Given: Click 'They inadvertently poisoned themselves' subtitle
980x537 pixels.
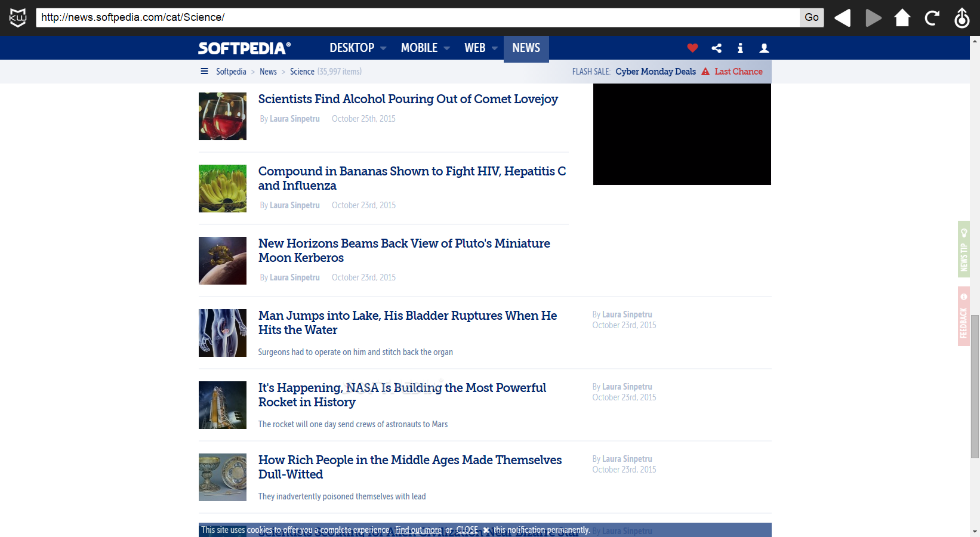Looking at the screenshot, I should click(x=342, y=496).
